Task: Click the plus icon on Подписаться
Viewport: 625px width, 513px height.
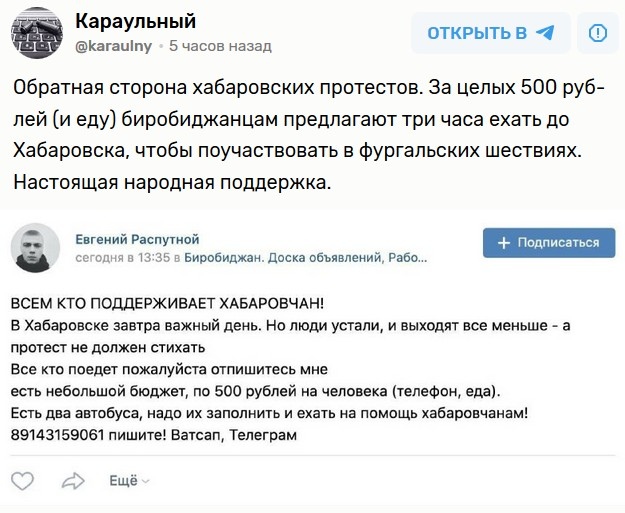Action: point(504,242)
